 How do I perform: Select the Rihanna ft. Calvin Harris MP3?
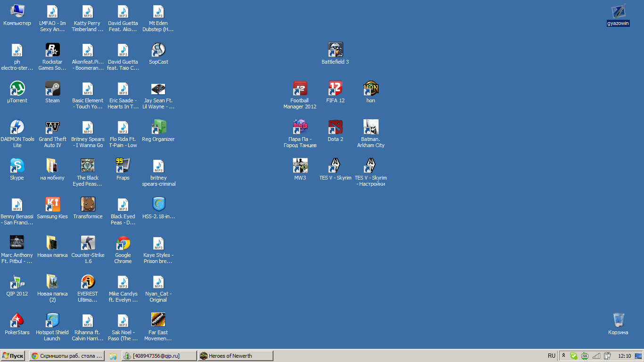[x=88, y=327]
